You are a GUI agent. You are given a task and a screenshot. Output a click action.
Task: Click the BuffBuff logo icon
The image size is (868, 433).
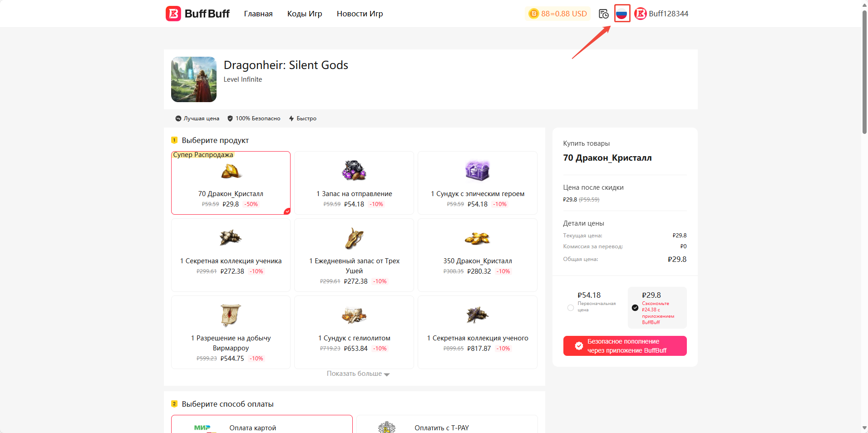[173, 14]
